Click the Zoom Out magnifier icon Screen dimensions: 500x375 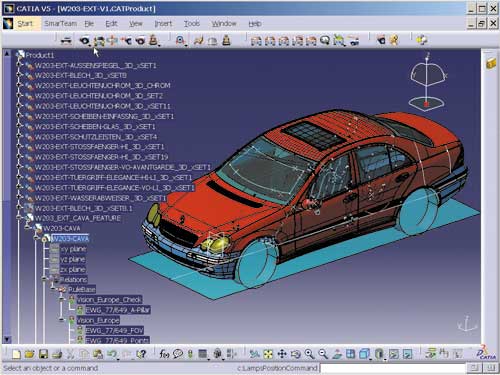tap(323, 354)
